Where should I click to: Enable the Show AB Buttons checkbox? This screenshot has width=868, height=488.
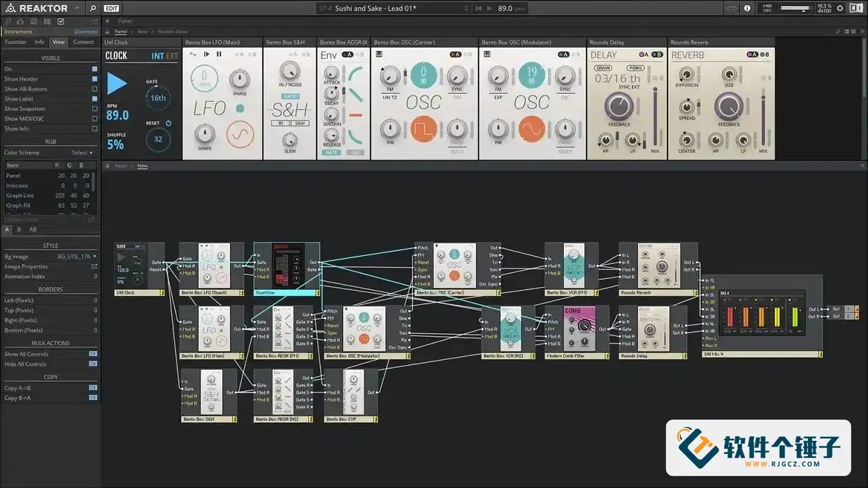[95, 89]
